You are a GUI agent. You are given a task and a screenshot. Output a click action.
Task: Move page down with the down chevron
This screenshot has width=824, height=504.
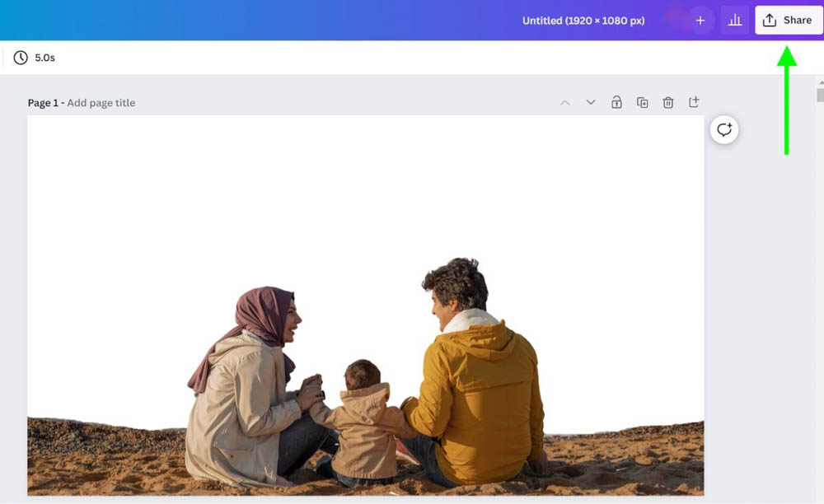[x=591, y=102]
